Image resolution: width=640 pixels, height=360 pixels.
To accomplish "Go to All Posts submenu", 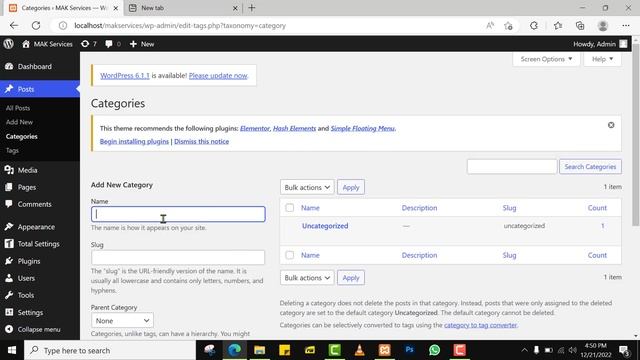I will click(18, 108).
